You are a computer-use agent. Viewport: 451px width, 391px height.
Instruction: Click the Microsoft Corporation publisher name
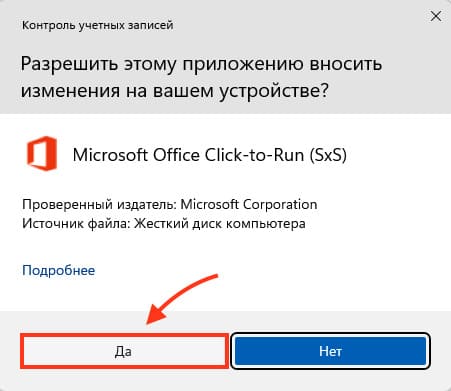pyautogui.click(x=249, y=204)
